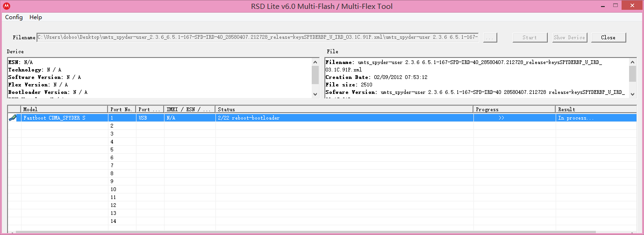Click the Device panel scroll down arrow
The height and width of the screenshot is (235, 644).
(x=315, y=94)
